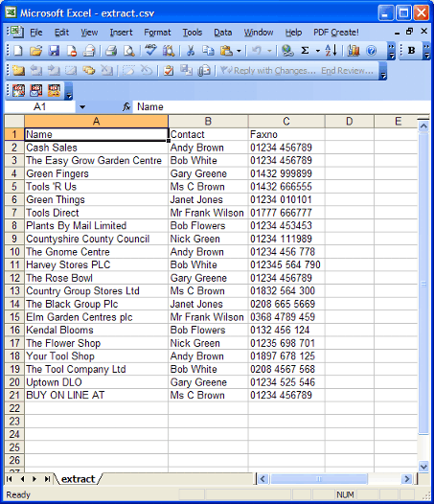Insert function using fx button
Screen dimensions: 434x504
pyautogui.click(x=126, y=106)
